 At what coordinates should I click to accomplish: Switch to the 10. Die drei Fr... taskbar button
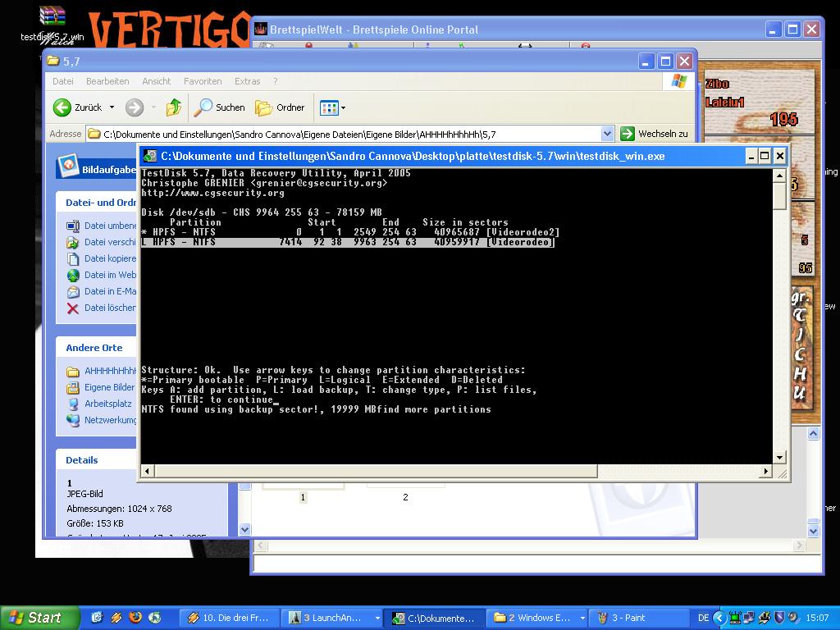point(229,618)
